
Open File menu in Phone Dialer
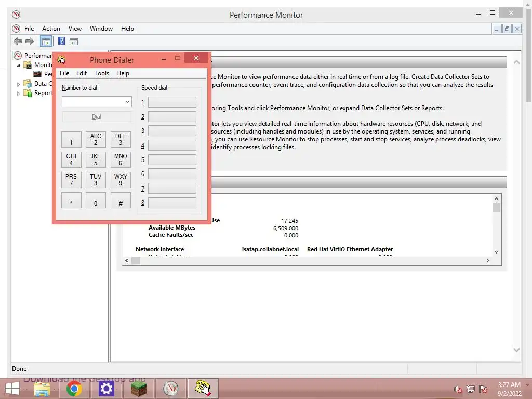click(64, 73)
